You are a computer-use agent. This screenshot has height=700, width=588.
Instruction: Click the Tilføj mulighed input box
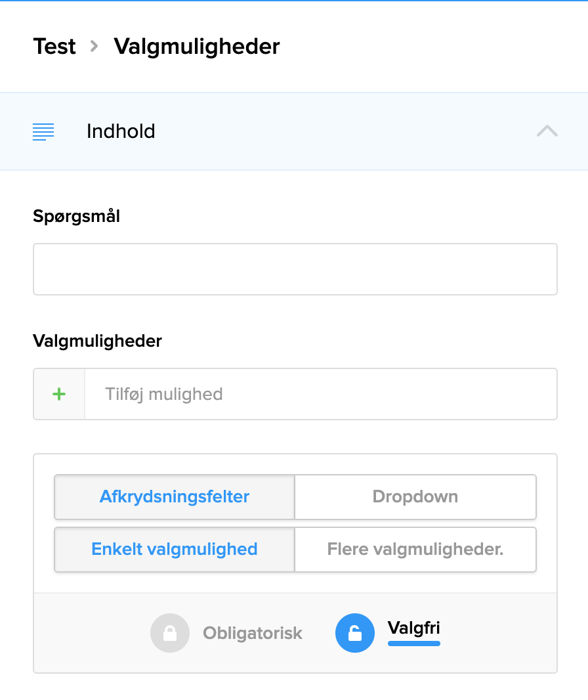321,394
